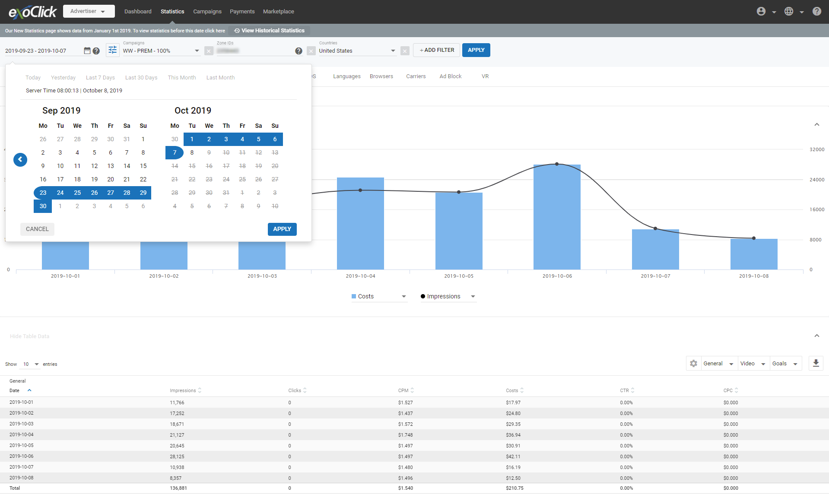Collapse the chart section

coord(816,124)
